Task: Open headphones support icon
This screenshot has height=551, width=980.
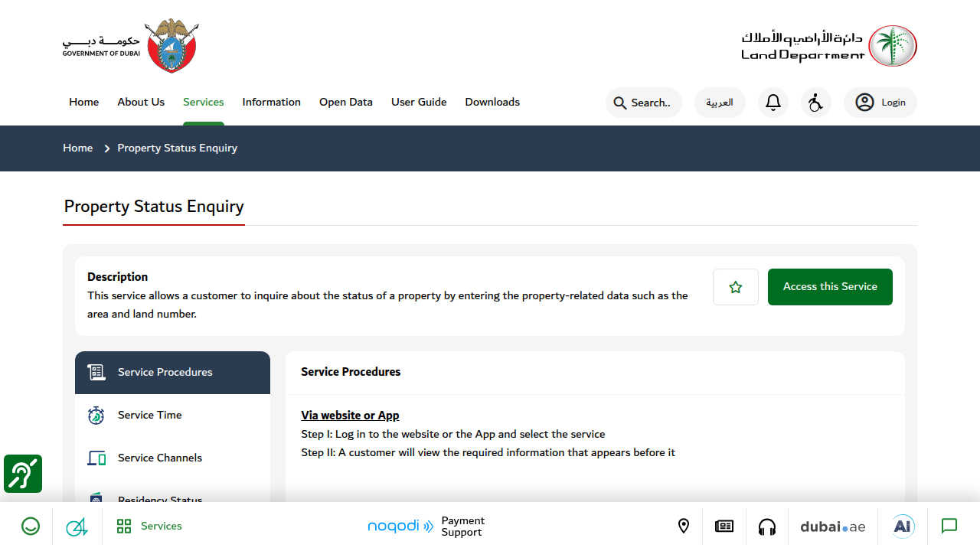Action: (767, 527)
